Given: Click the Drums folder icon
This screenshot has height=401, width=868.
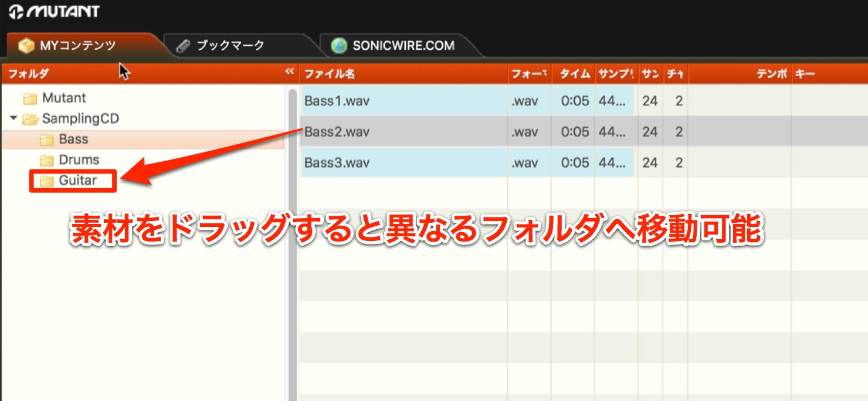Looking at the screenshot, I should [x=47, y=160].
